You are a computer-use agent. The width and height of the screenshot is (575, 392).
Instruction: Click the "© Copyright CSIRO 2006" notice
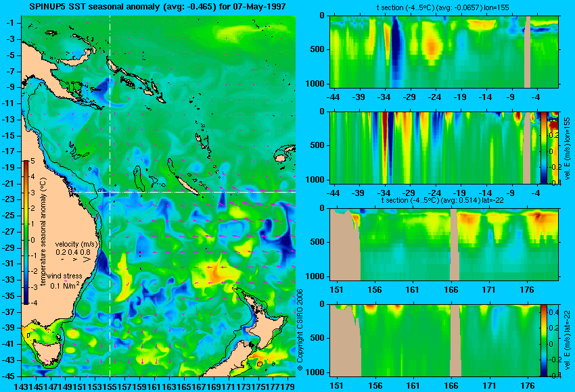pyautogui.click(x=300, y=330)
